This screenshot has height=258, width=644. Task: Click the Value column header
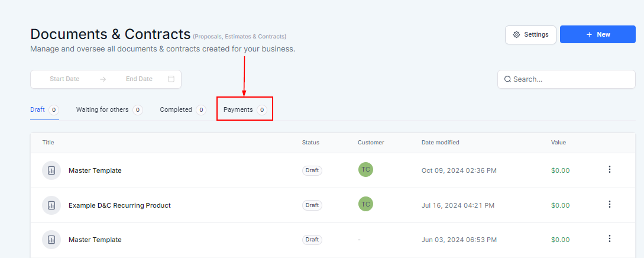click(559, 143)
